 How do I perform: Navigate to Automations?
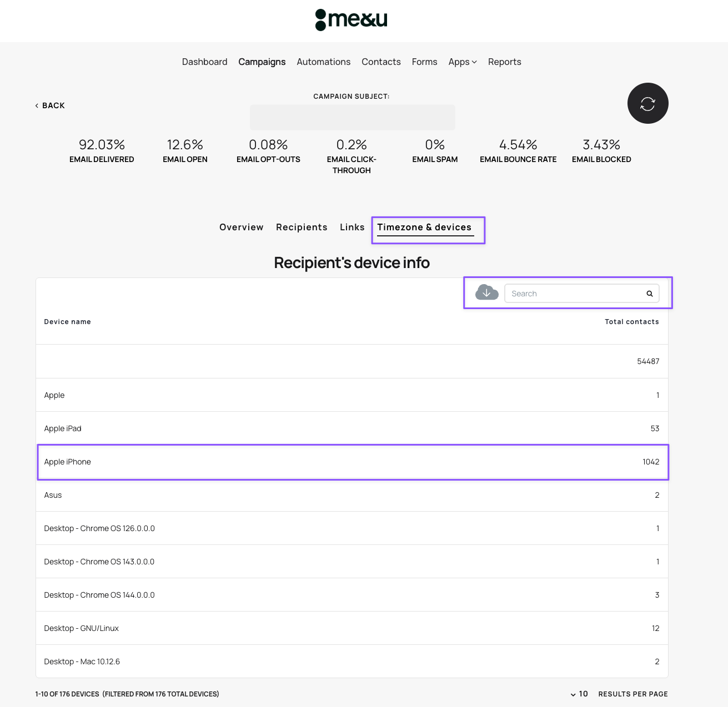pyautogui.click(x=323, y=62)
